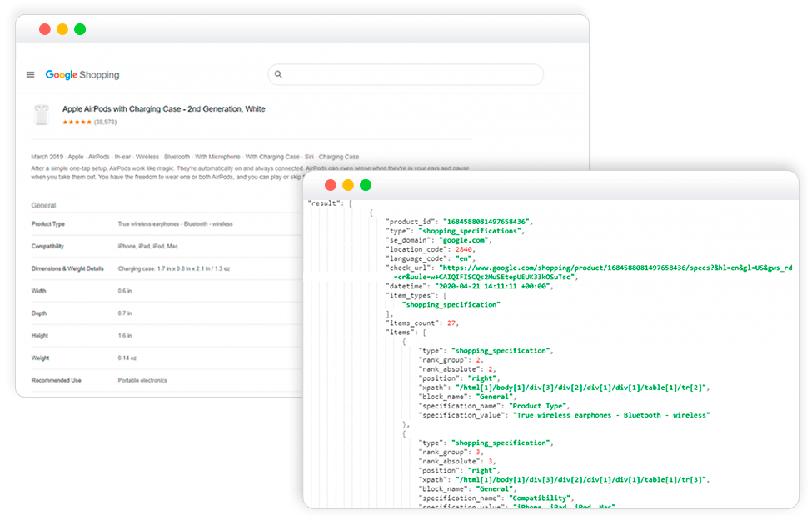The height and width of the screenshot is (521, 812).
Task: Click the yellow minimize button of the JSON window
Action: tap(348, 185)
